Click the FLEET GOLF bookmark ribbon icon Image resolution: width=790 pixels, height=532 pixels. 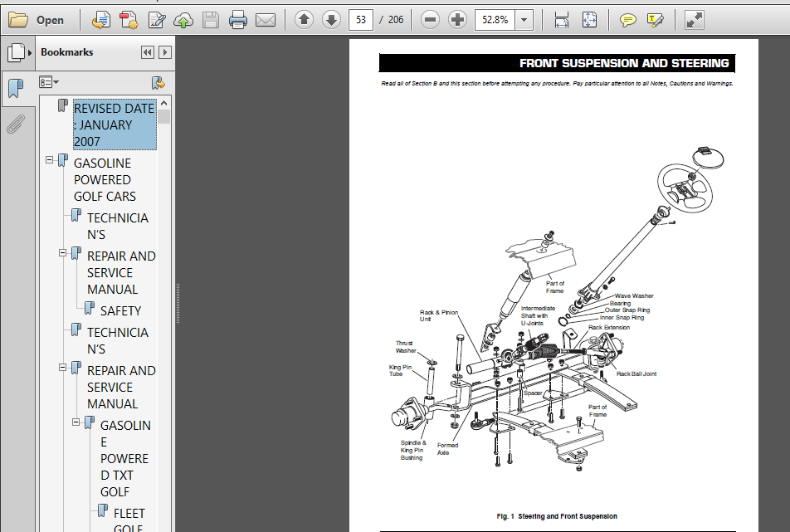102,510
